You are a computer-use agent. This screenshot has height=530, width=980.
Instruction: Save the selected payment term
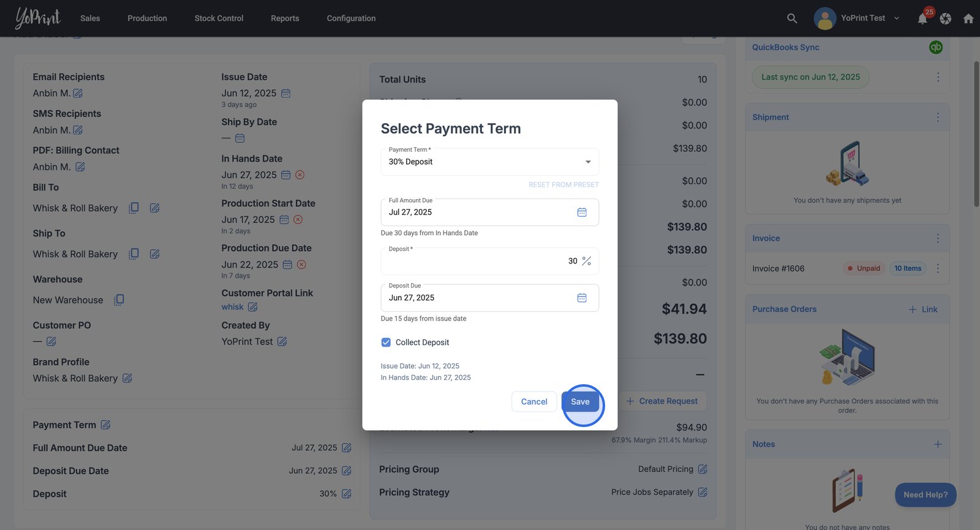580,402
